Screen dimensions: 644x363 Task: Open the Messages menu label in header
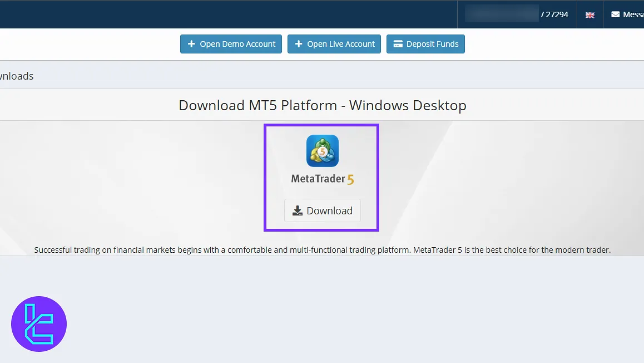(633, 14)
